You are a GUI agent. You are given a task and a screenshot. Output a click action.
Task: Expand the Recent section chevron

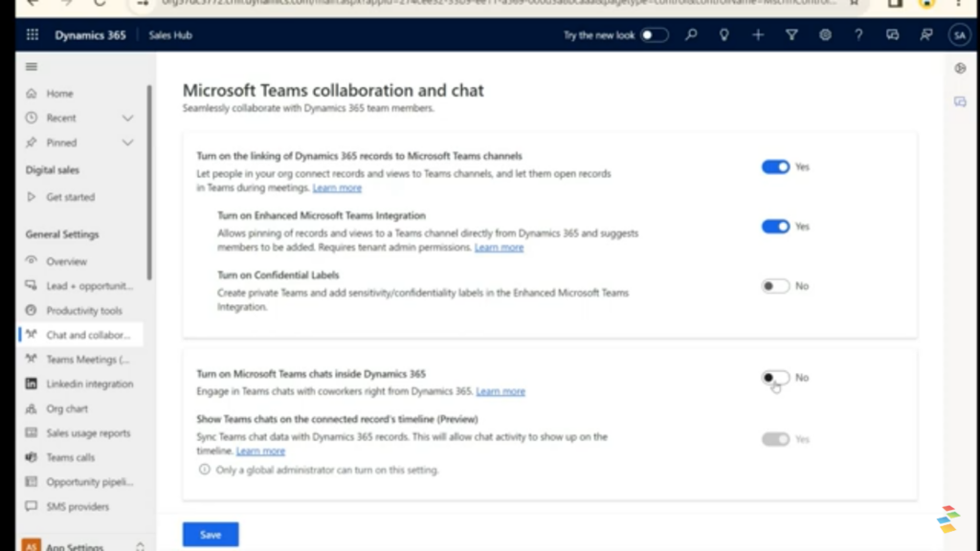click(127, 118)
